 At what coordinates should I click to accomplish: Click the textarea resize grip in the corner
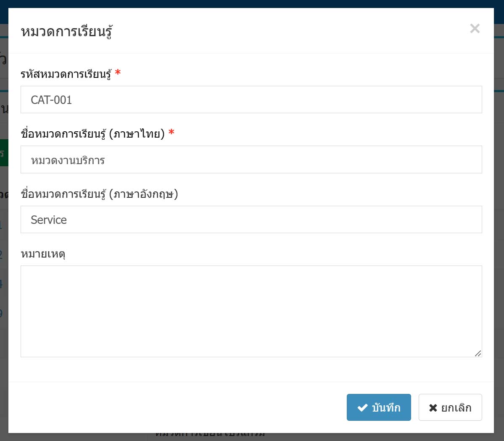pyautogui.click(x=478, y=353)
